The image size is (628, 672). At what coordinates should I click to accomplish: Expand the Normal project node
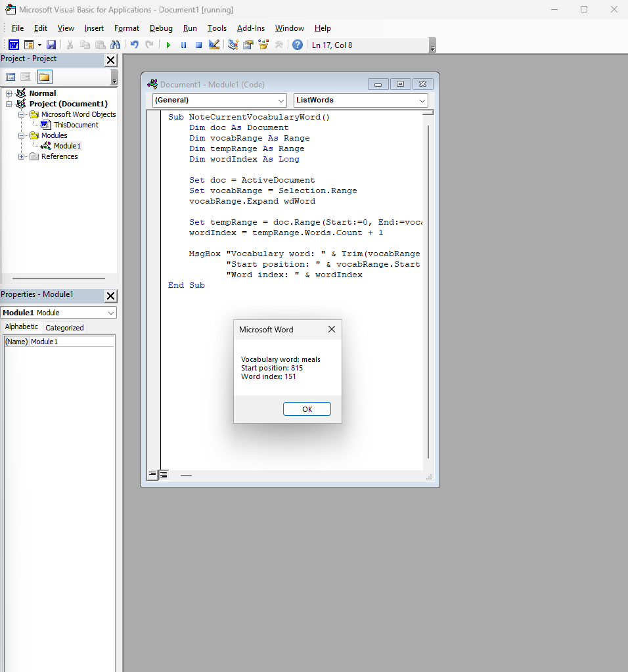(x=9, y=93)
